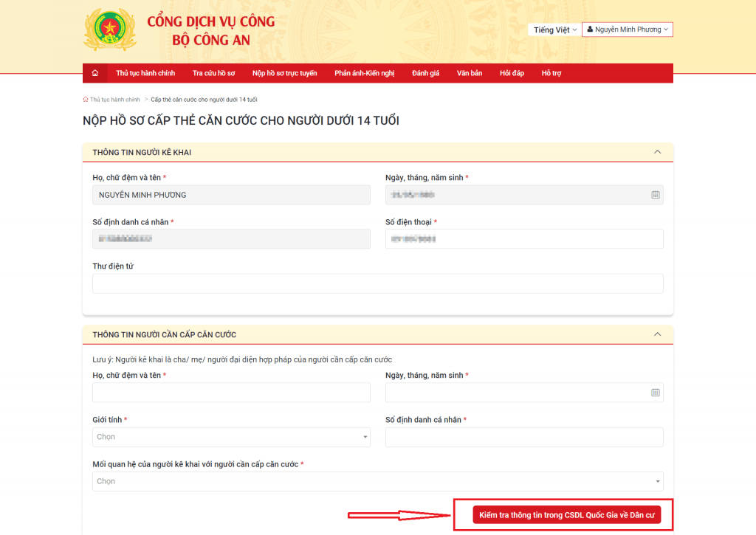Go to the home icon in red navigation bar
756x535 pixels.
[95, 73]
